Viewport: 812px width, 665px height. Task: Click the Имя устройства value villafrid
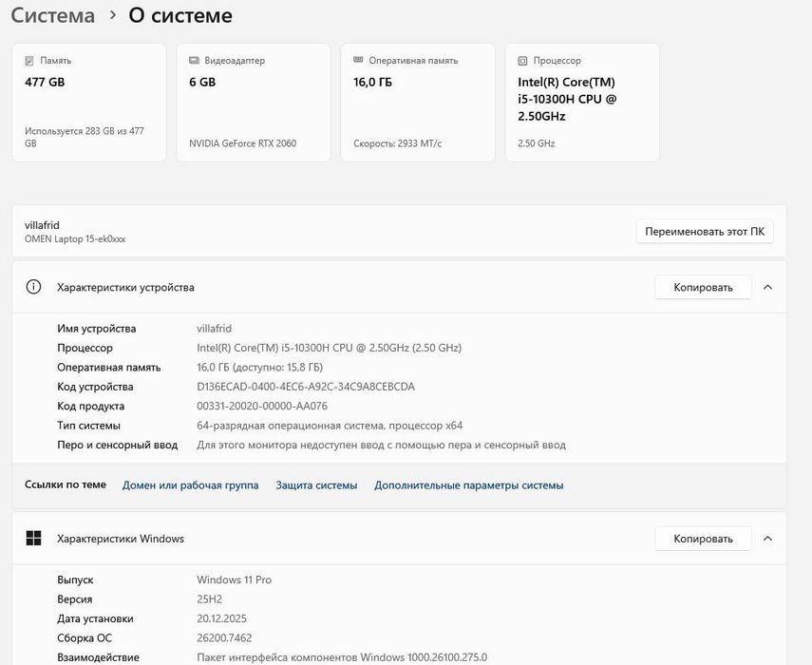pos(214,329)
